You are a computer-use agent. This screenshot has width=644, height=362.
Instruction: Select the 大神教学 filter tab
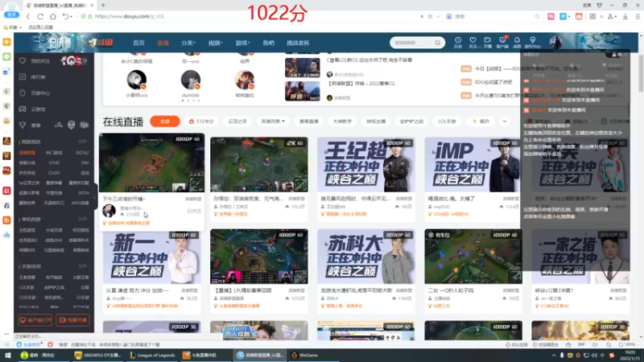pos(342,121)
